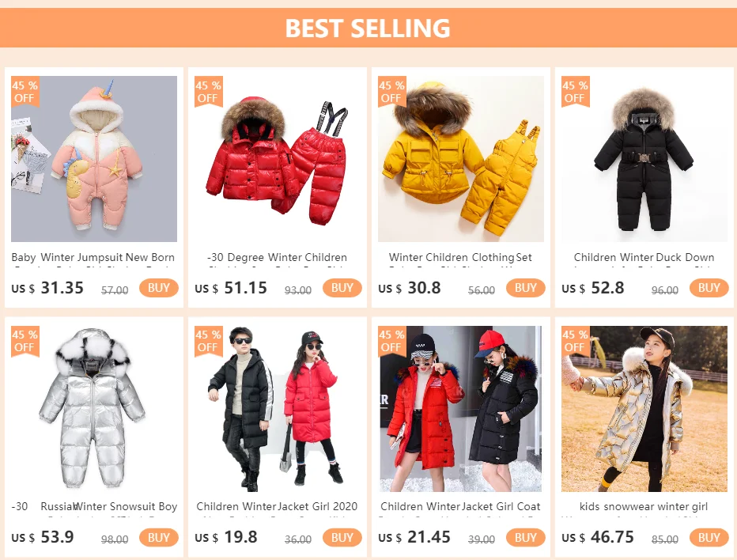Click the 45% OFF badge on silver snowsuit
Screen dimensions: 737x560
tap(25, 341)
